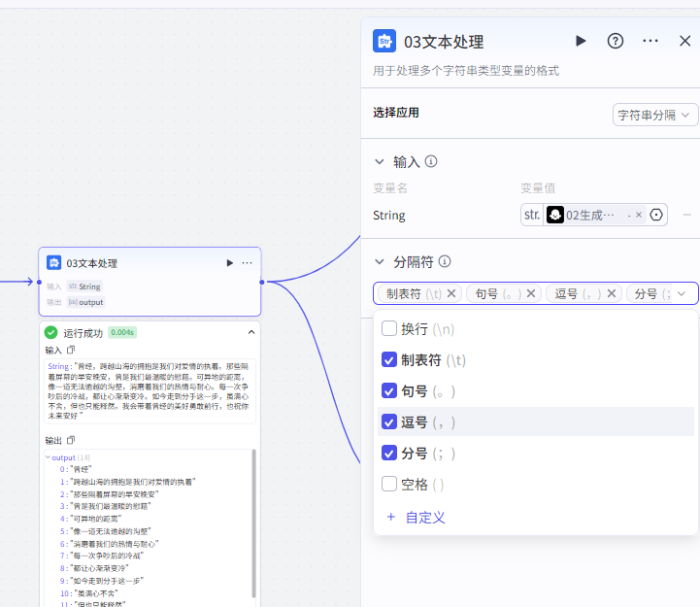Remove 制表符 tag from separators
This screenshot has height=607, width=700.
point(451,293)
